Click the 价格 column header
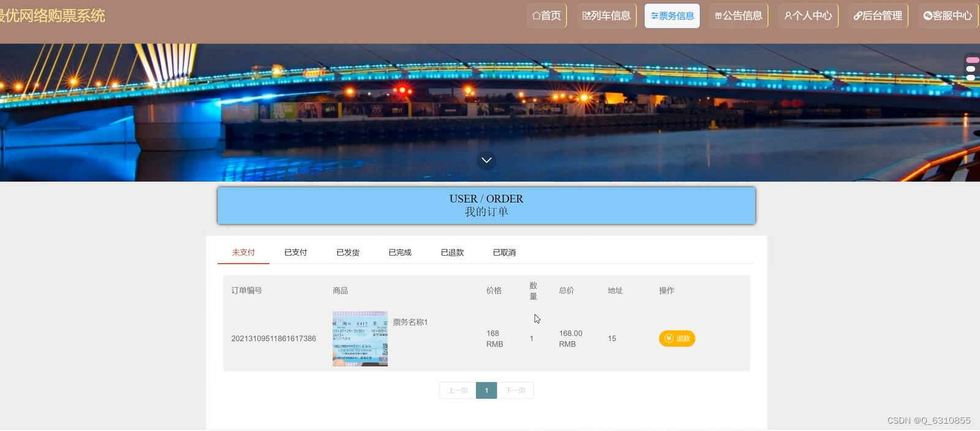The height and width of the screenshot is (431, 980). (x=494, y=291)
